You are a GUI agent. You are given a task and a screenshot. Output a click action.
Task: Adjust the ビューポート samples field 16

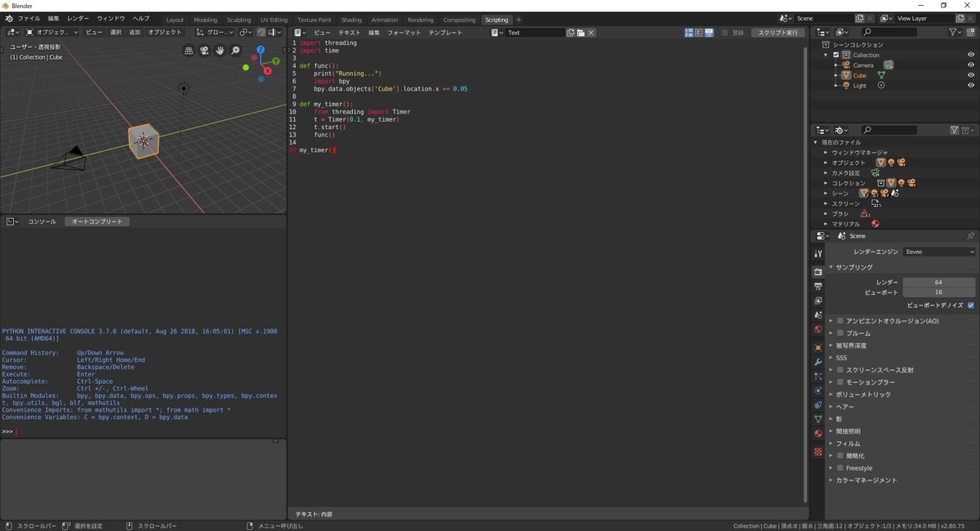point(939,292)
